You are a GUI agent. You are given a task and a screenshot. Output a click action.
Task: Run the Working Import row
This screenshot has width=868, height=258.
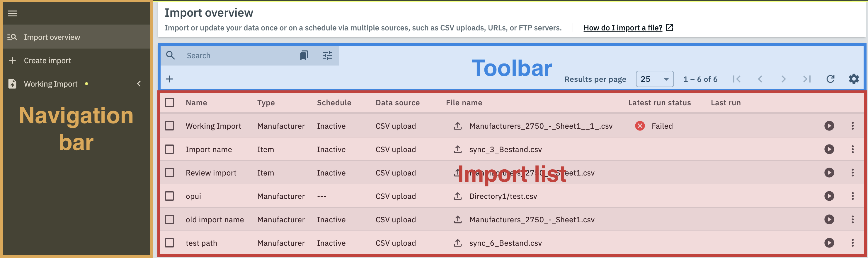829,126
